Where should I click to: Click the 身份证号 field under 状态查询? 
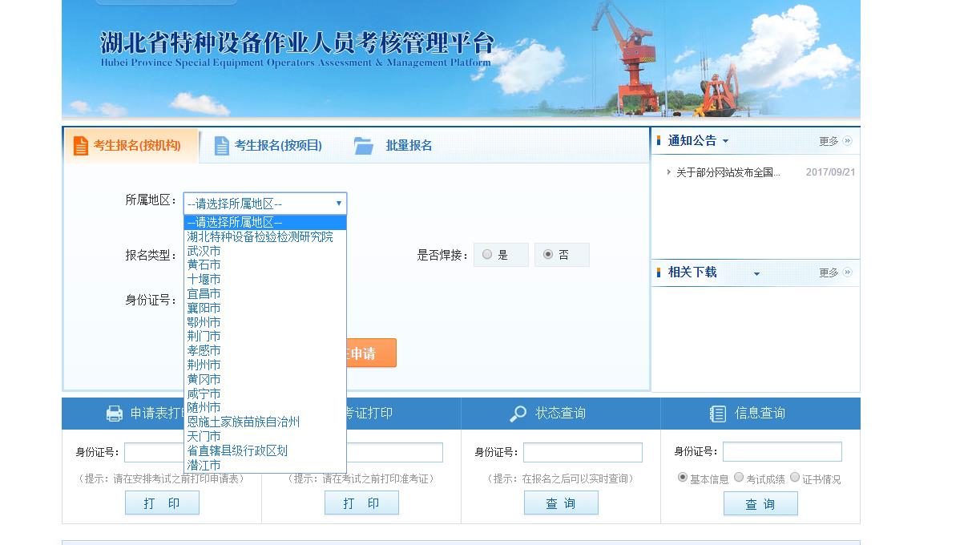point(583,452)
